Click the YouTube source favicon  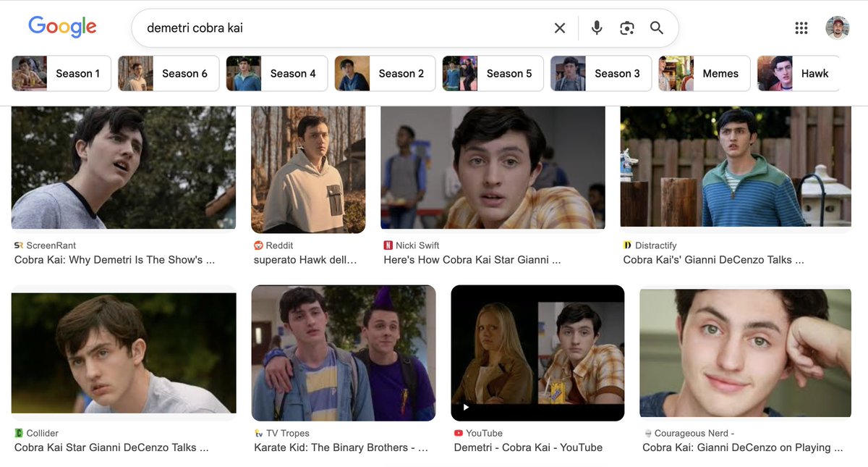pos(459,433)
